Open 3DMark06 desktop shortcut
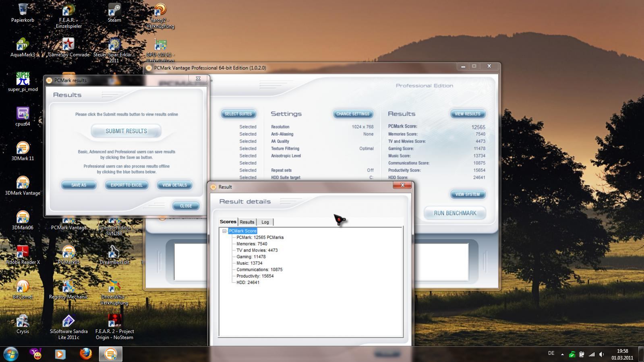 pyautogui.click(x=23, y=221)
